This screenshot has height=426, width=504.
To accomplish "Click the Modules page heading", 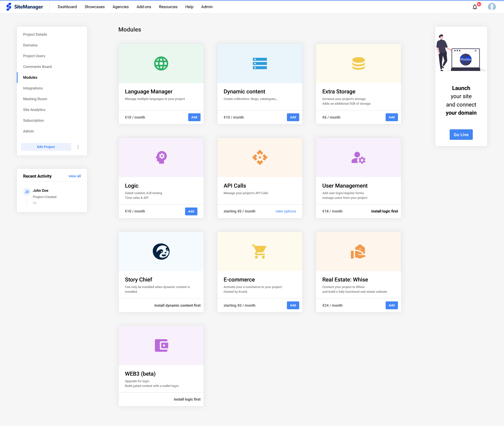I will click(x=130, y=30).
